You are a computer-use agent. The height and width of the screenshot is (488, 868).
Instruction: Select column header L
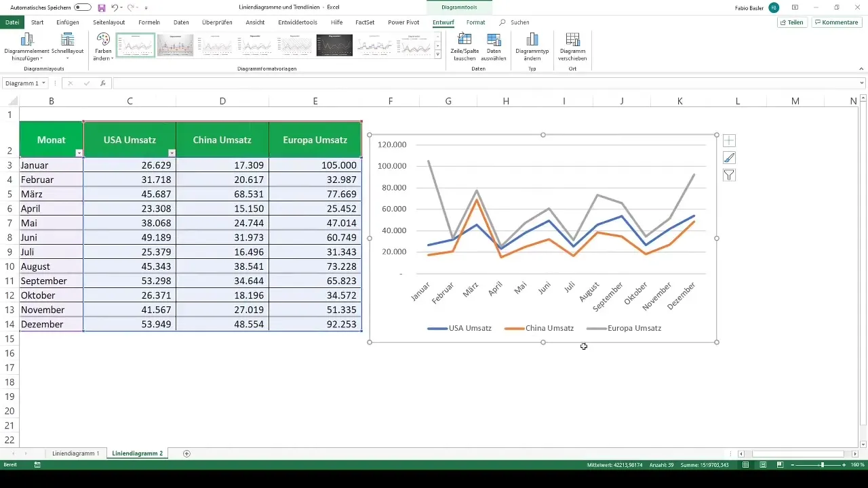737,101
